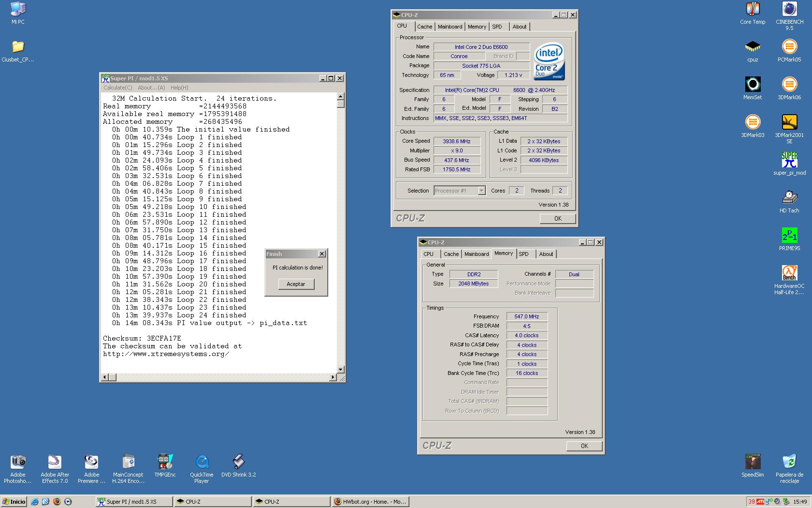Click the Checksum: 3ECFA17E line
The height and width of the screenshot is (508, 812).
[x=142, y=338]
